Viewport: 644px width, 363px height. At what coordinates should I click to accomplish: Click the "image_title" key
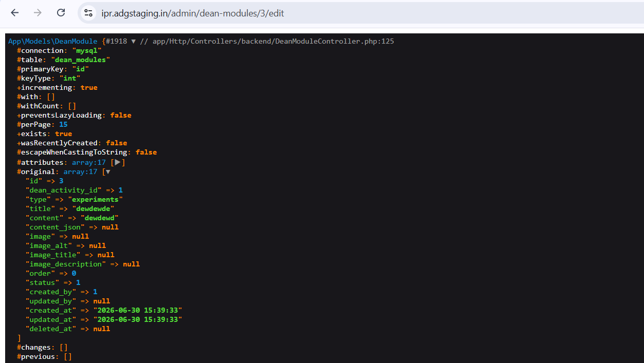53,255
